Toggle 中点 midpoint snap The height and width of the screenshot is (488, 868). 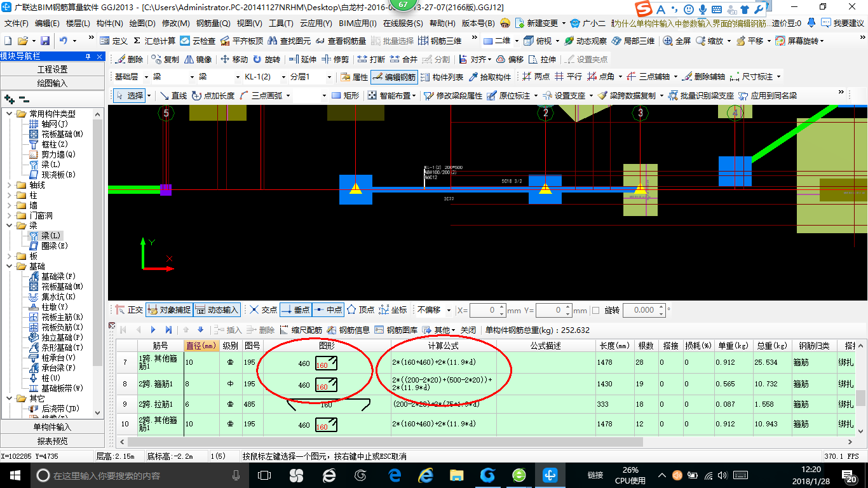pos(328,310)
